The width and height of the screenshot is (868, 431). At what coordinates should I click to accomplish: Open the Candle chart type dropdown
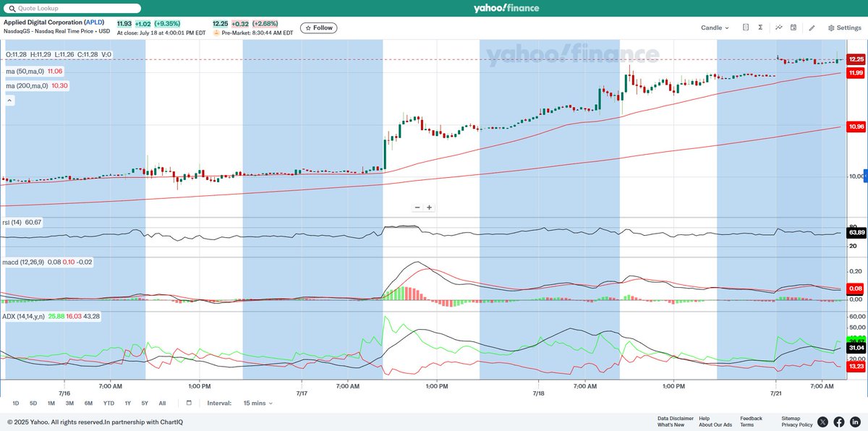(715, 27)
